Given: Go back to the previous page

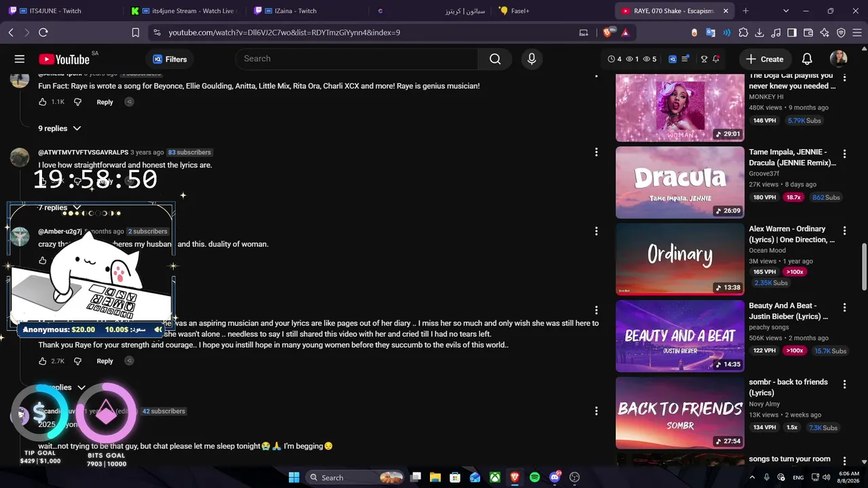Looking at the screenshot, I should coord(11,32).
